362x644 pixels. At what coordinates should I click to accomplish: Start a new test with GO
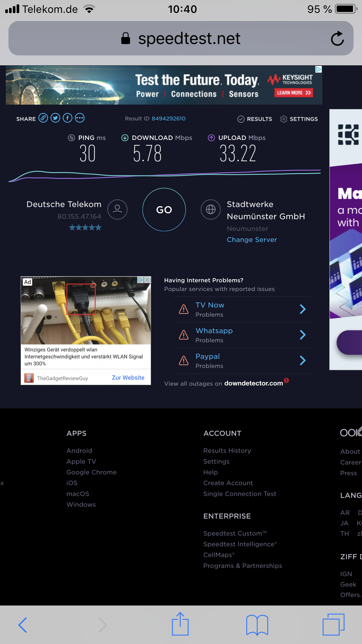164,210
